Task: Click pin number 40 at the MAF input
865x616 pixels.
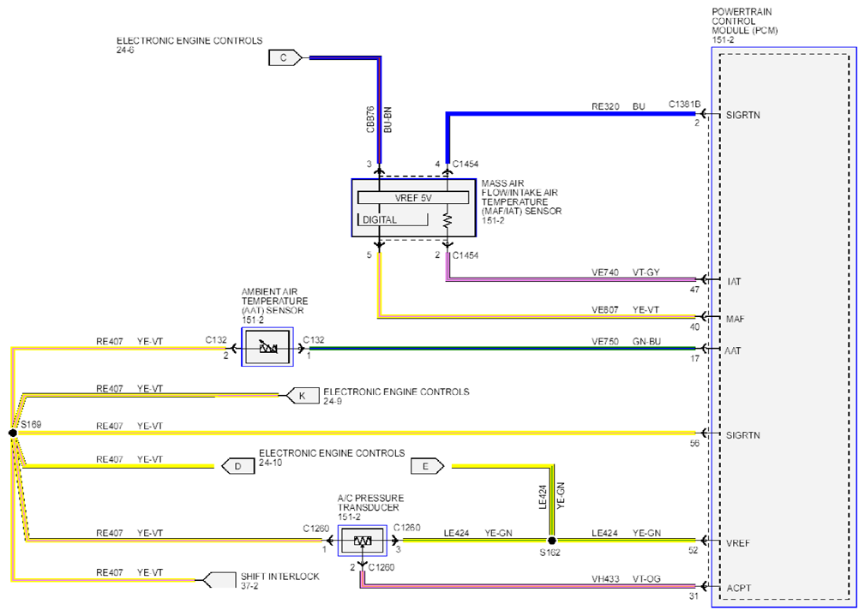Action: (x=694, y=326)
